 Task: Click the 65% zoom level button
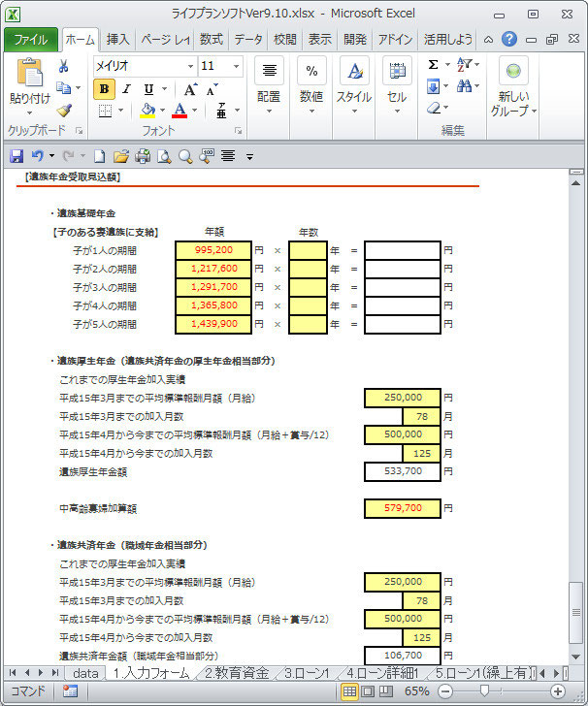pyautogui.click(x=417, y=691)
